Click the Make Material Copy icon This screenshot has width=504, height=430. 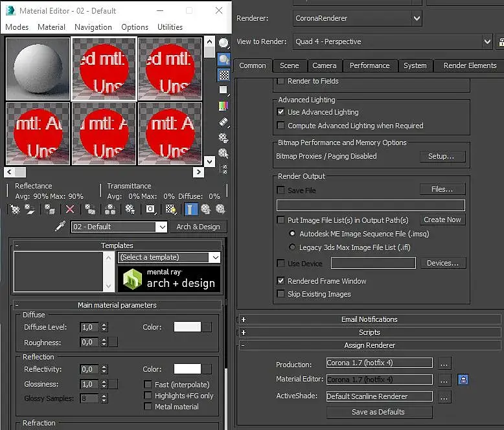point(90,210)
